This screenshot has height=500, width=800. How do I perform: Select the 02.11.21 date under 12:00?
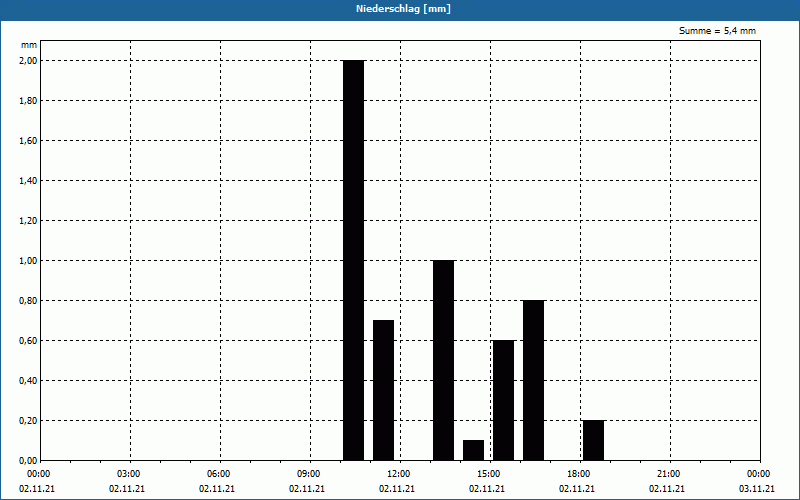tap(396, 489)
